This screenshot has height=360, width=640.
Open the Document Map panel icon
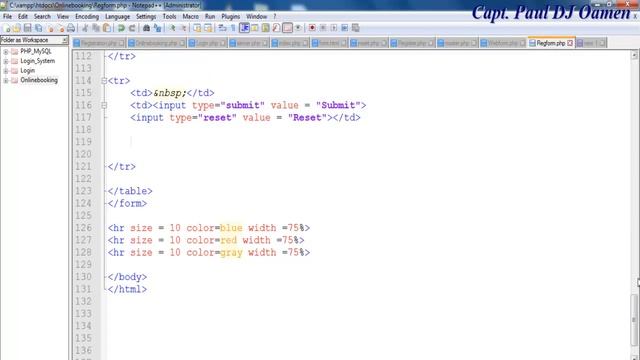tap(265, 28)
